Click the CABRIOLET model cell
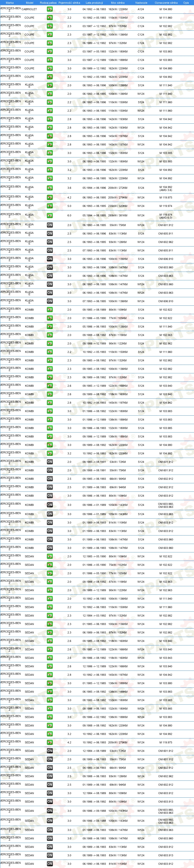Screen dimensions: 194x868 29,9
